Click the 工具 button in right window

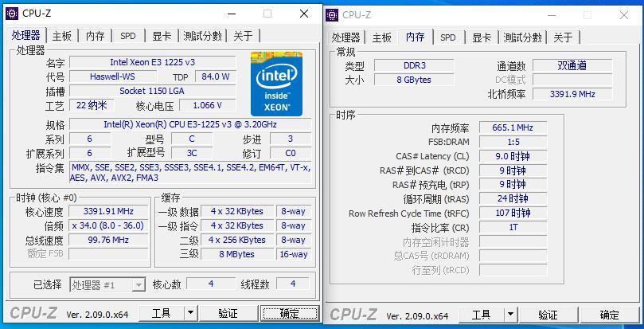(x=481, y=315)
